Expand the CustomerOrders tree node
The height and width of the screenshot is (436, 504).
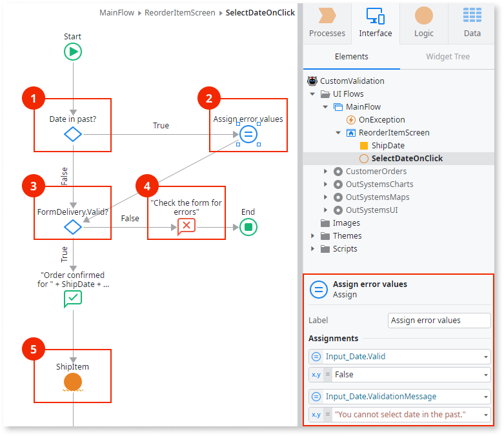pyautogui.click(x=326, y=172)
